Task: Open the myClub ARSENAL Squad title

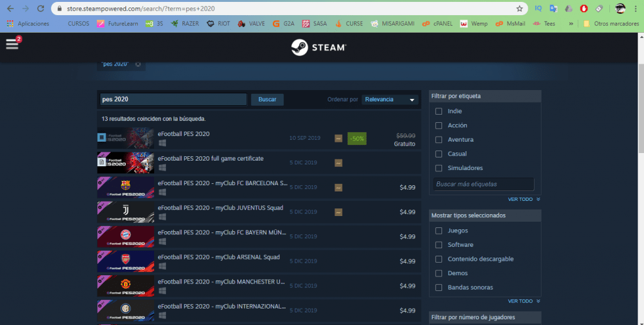Action: (218, 257)
